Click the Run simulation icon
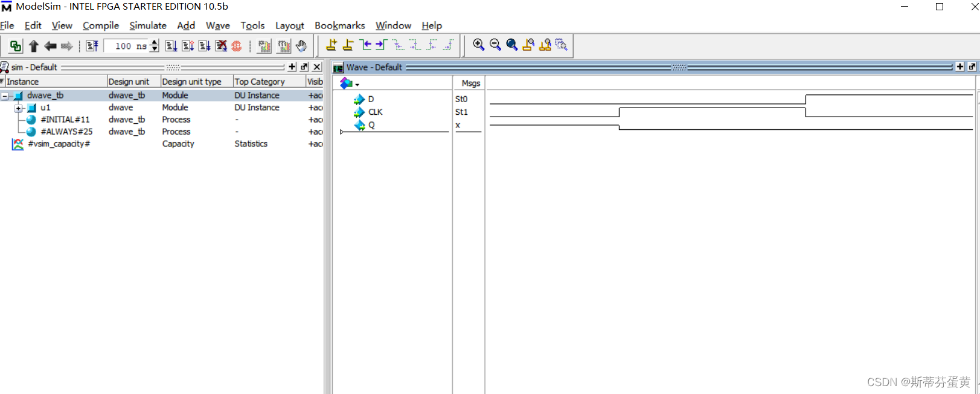Image resolution: width=980 pixels, height=394 pixels. (x=171, y=46)
